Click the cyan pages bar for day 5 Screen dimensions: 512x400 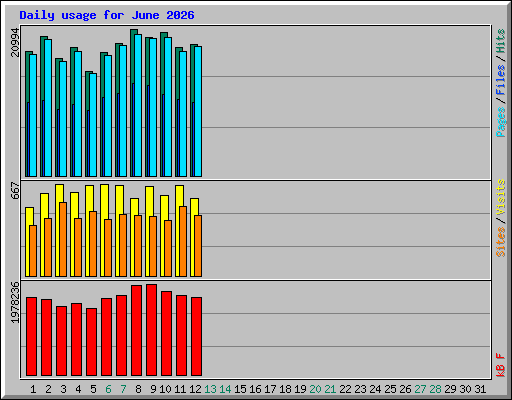tap(93, 125)
